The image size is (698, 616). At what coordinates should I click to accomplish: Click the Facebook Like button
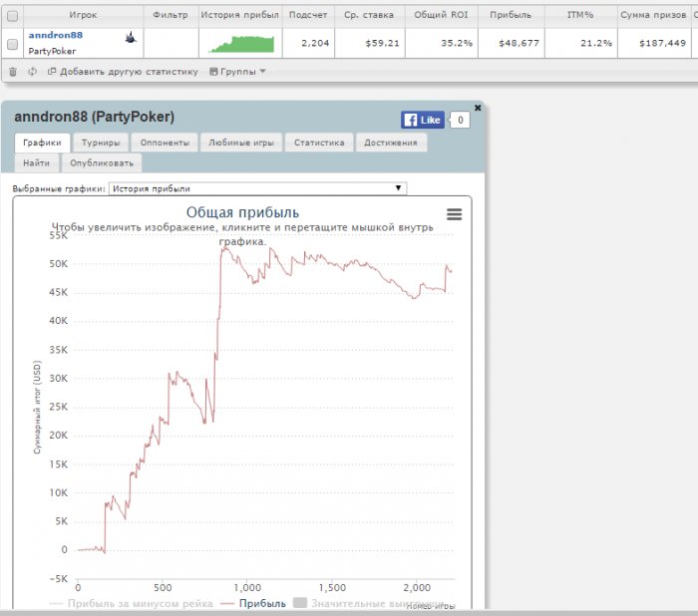tap(423, 120)
